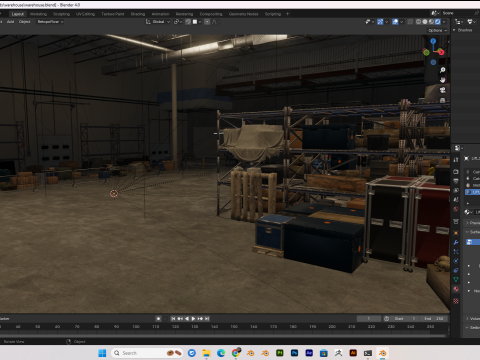Click the current frame number field

pyautogui.click(x=369, y=319)
